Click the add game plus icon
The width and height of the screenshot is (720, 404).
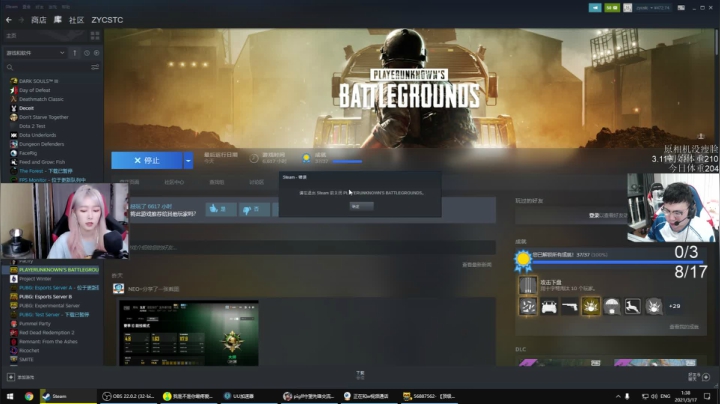(x=11, y=377)
